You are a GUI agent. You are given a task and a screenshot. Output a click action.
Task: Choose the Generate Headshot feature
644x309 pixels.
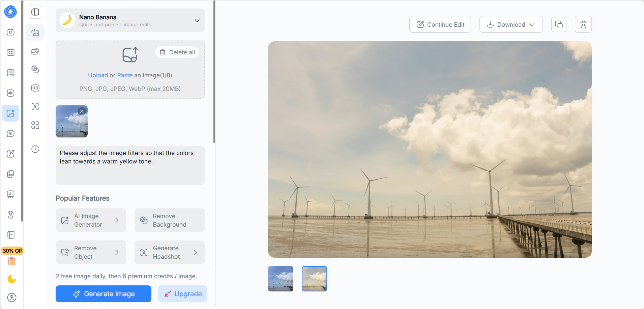(169, 252)
